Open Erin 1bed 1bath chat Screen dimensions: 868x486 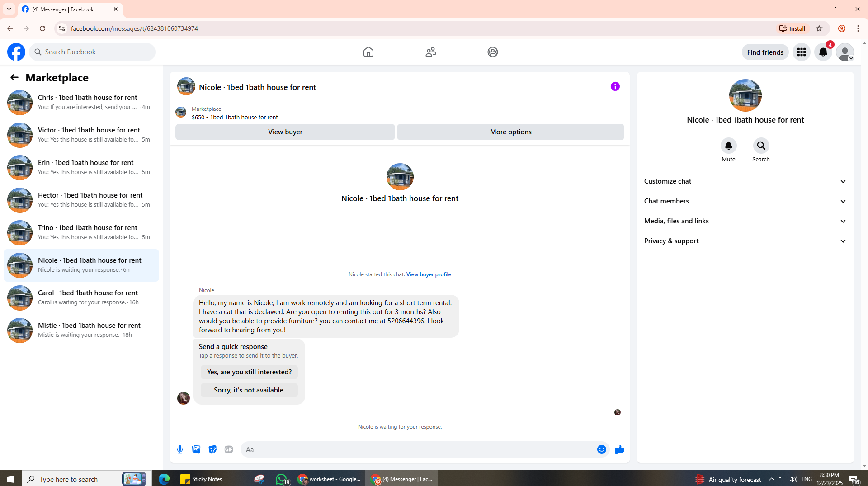81,167
